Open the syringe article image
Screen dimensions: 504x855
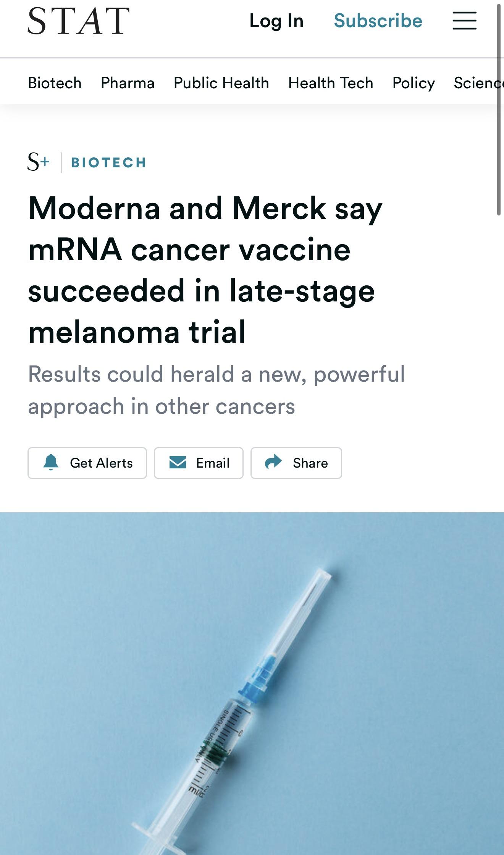click(x=252, y=683)
